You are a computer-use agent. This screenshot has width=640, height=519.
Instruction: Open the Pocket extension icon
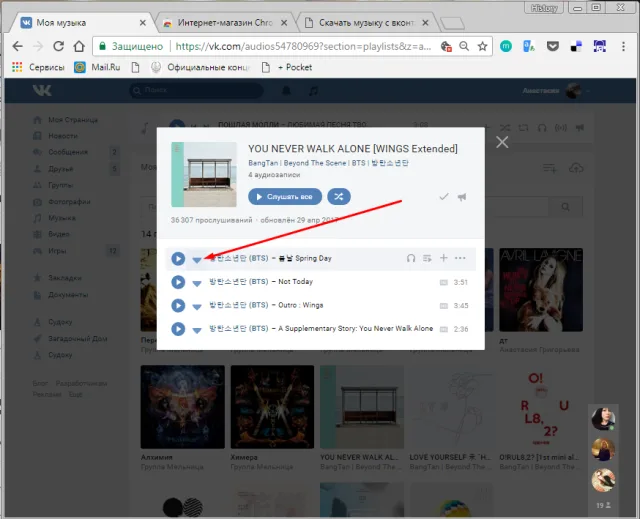pos(553,46)
